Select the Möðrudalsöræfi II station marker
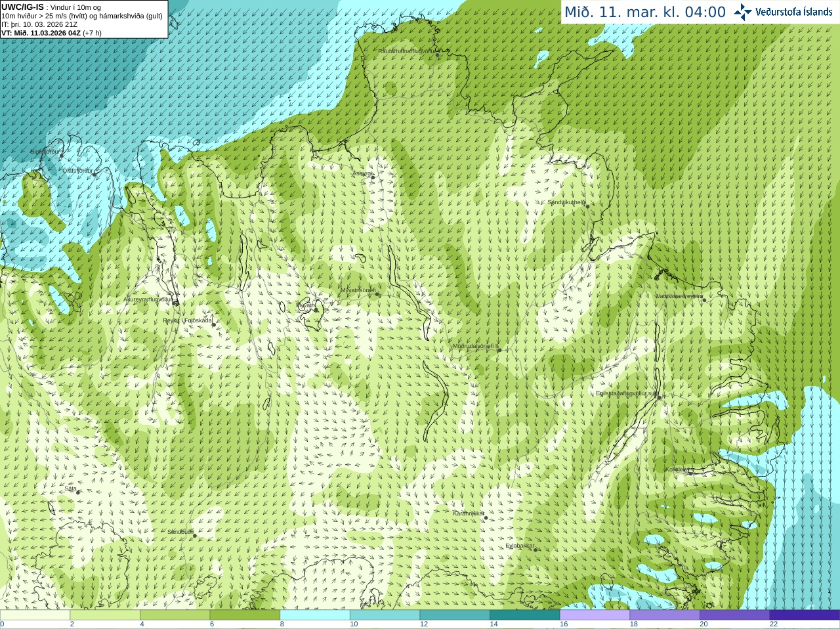The height and width of the screenshot is (629, 840). click(499, 350)
